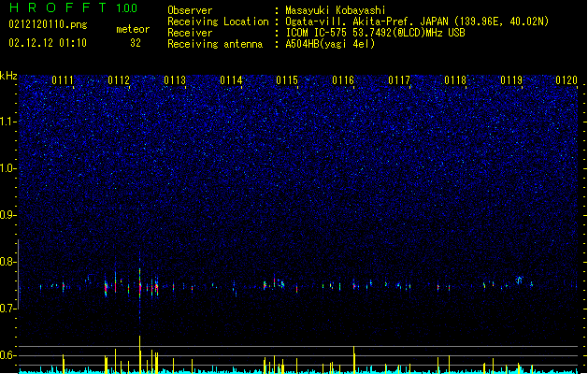
Task: Click time marker 0116
Action: (343, 80)
